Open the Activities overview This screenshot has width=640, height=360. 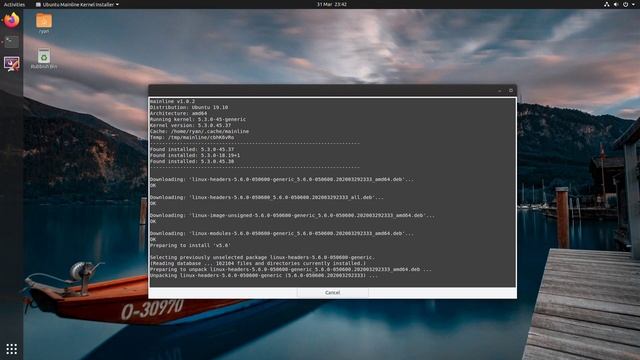tap(14, 4)
